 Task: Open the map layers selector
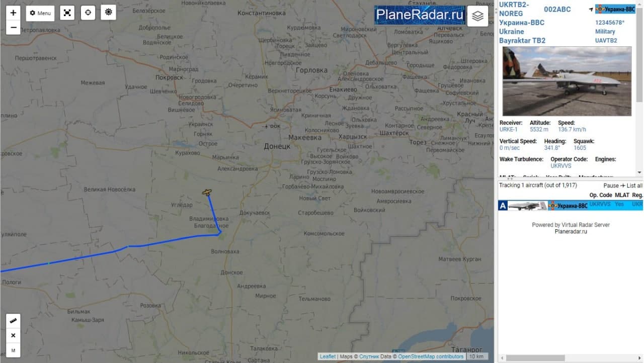click(x=477, y=16)
